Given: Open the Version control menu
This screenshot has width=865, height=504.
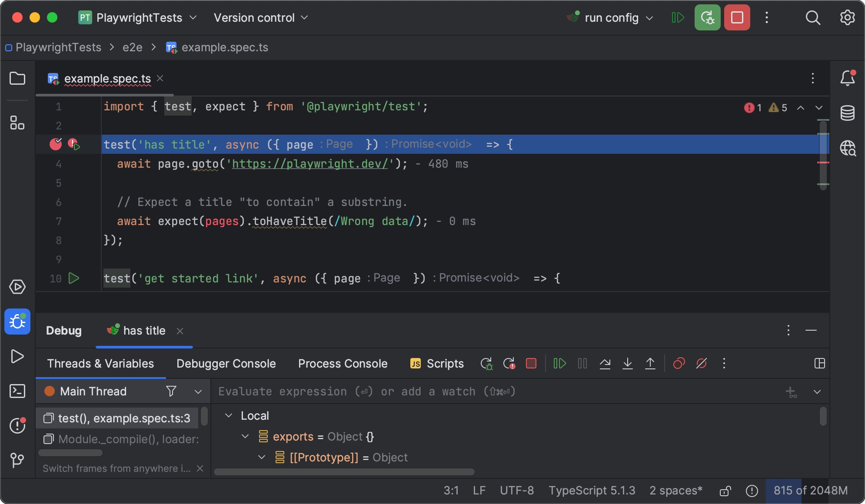Looking at the screenshot, I should coord(260,17).
